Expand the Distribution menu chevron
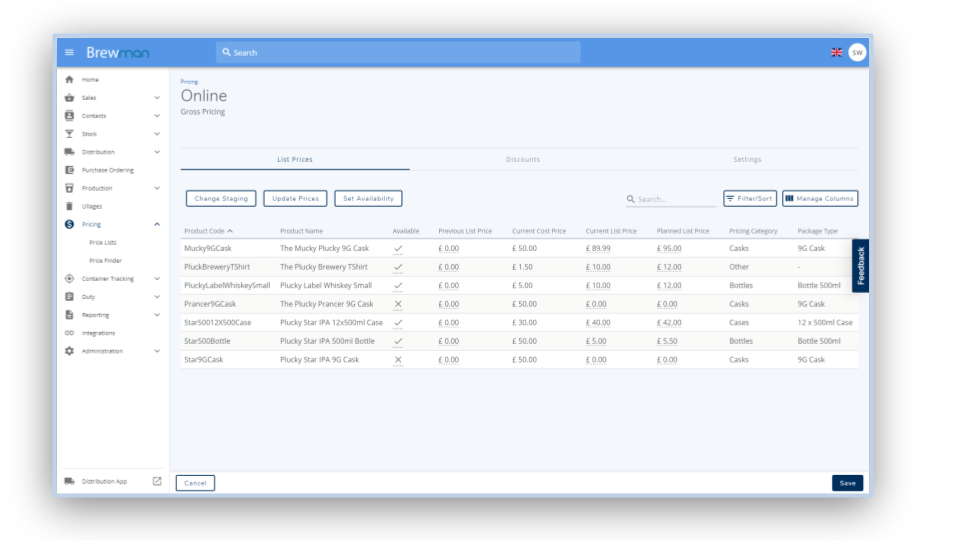This screenshot has width=960, height=540. pyautogui.click(x=157, y=152)
